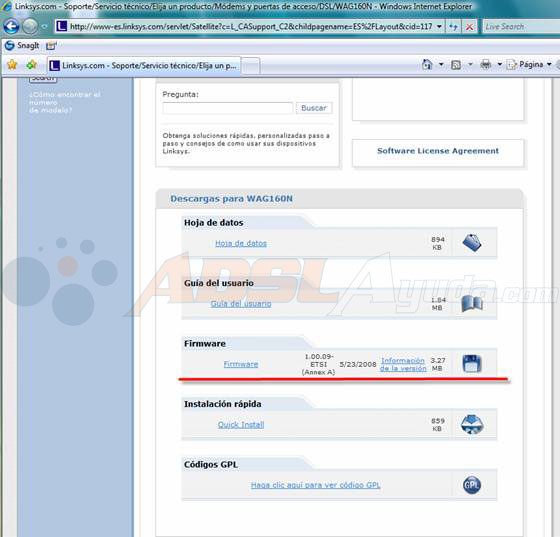Click the address bar URL field
The width and height of the screenshot is (560, 537).
point(250,26)
